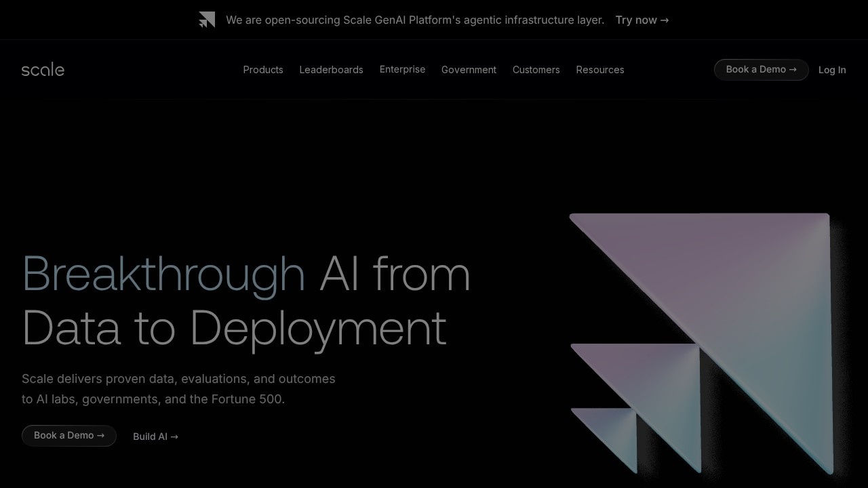Click the Customers navigation item
868x488 pixels.
536,70
